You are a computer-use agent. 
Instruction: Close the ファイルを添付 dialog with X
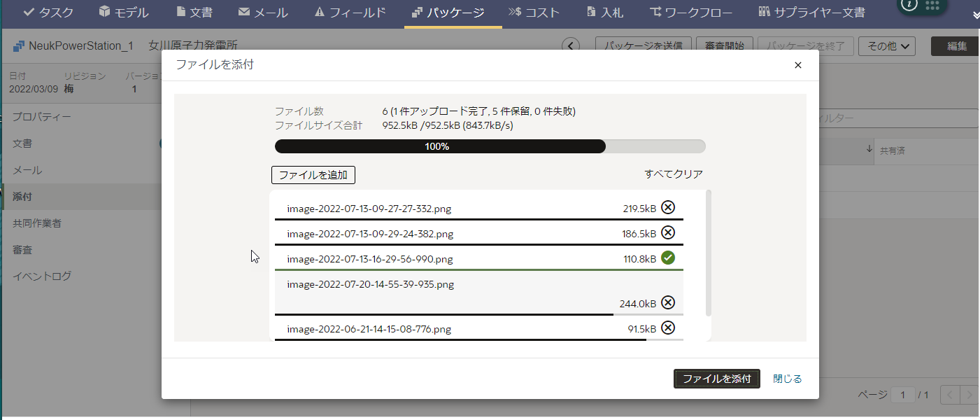click(797, 65)
